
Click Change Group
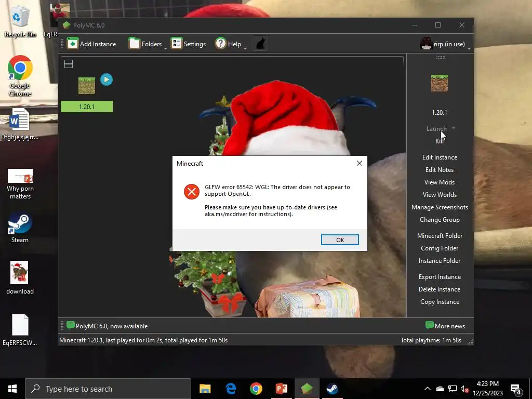coord(440,220)
